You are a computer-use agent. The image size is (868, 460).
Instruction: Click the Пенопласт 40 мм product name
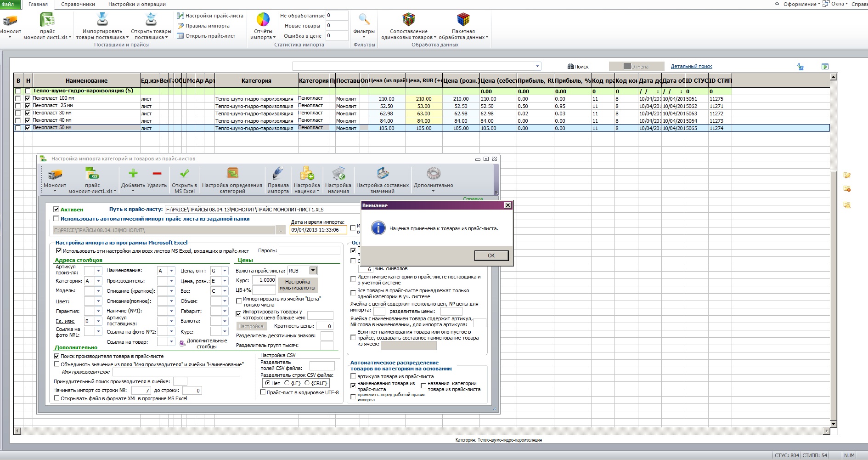pyautogui.click(x=52, y=120)
